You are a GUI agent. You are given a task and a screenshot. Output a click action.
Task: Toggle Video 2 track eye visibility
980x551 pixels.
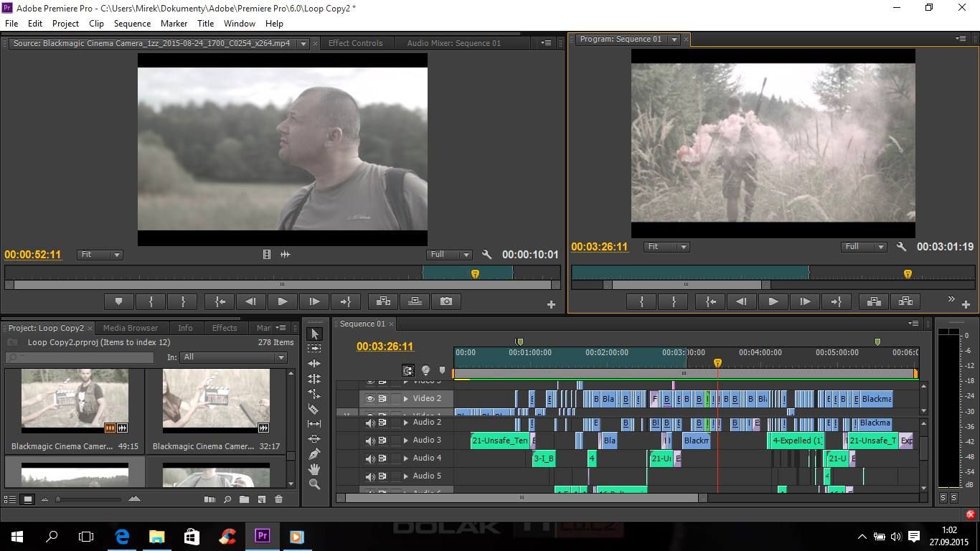click(x=370, y=399)
